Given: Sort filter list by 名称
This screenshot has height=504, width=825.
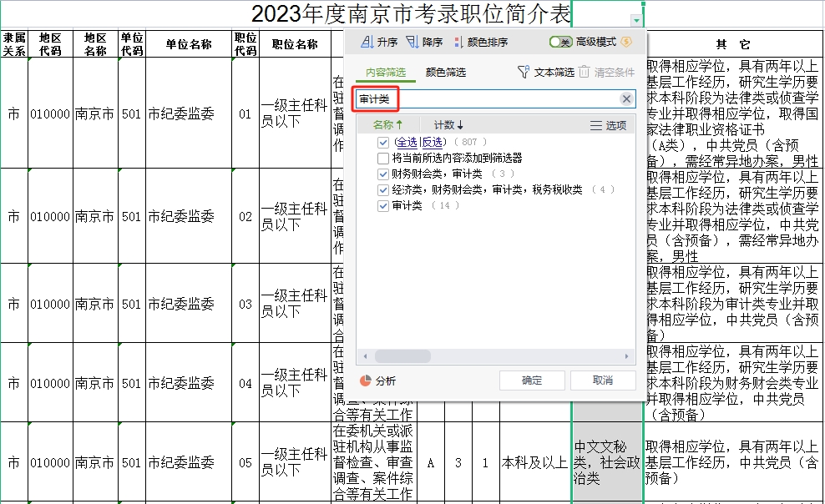Looking at the screenshot, I should 387,125.
